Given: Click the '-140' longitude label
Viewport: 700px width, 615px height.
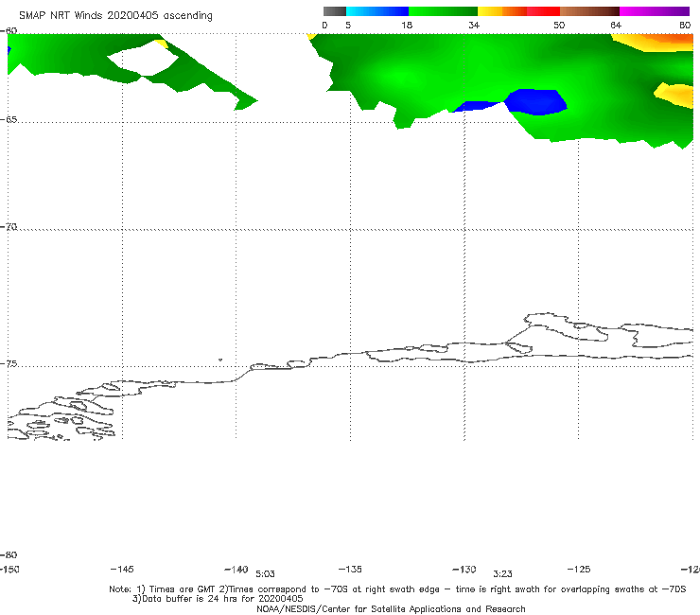Looking at the screenshot, I should tap(236, 570).
